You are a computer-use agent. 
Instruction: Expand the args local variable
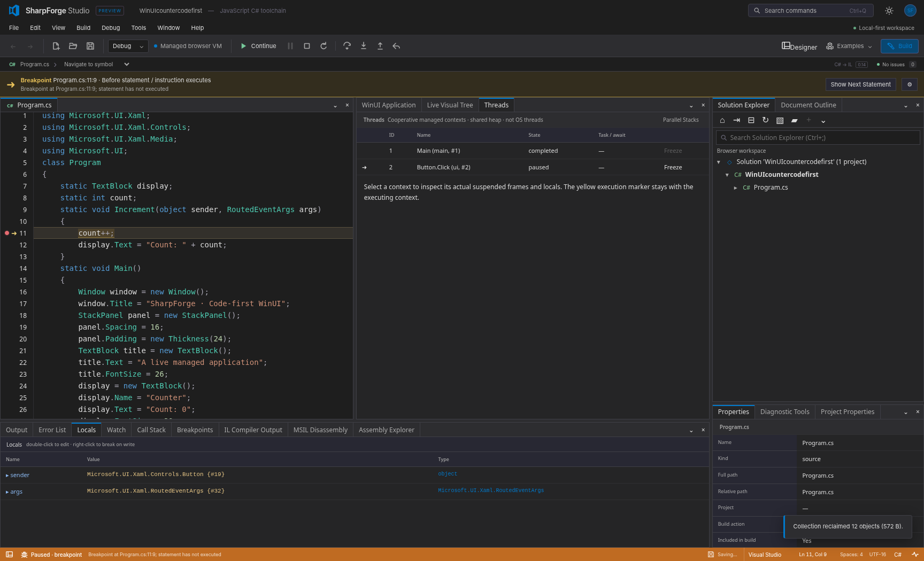(x=7, y=492)
